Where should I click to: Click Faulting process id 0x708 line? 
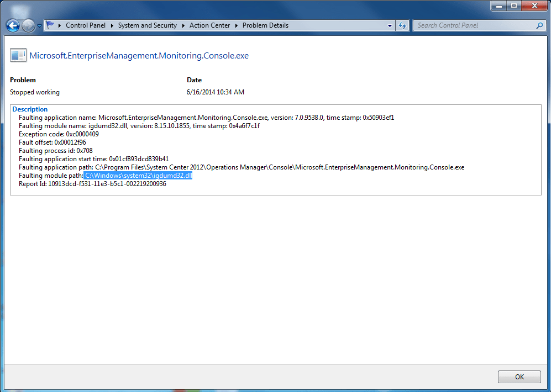56,151
